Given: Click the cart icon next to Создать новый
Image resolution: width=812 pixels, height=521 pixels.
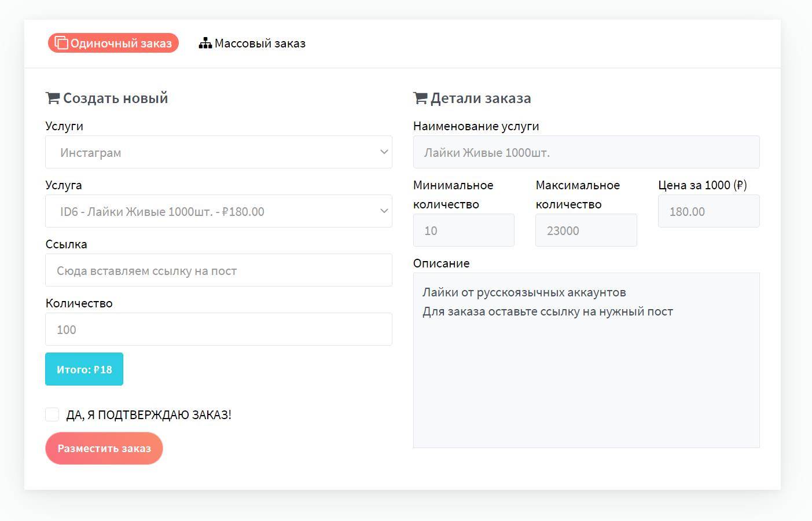Looking at the screenshot, I should (x=53, y=98).
